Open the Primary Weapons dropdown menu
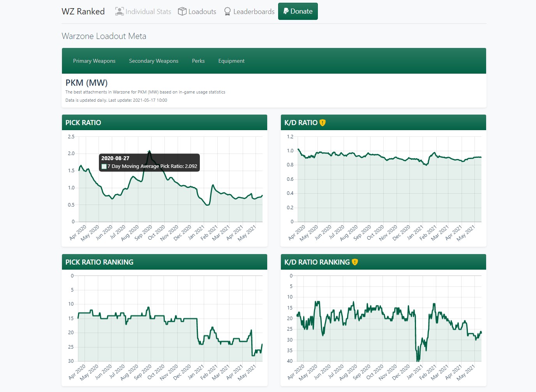 pos(94,61)
